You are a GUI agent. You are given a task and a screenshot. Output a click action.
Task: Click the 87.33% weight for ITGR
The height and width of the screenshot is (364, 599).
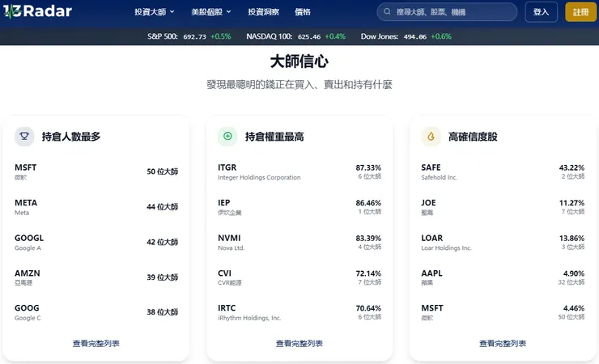368,167
